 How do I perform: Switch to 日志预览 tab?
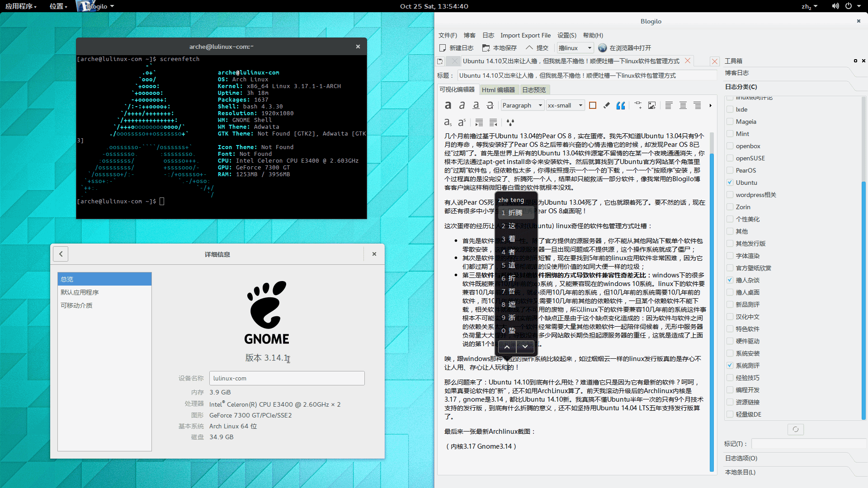[x=534, y=90]
